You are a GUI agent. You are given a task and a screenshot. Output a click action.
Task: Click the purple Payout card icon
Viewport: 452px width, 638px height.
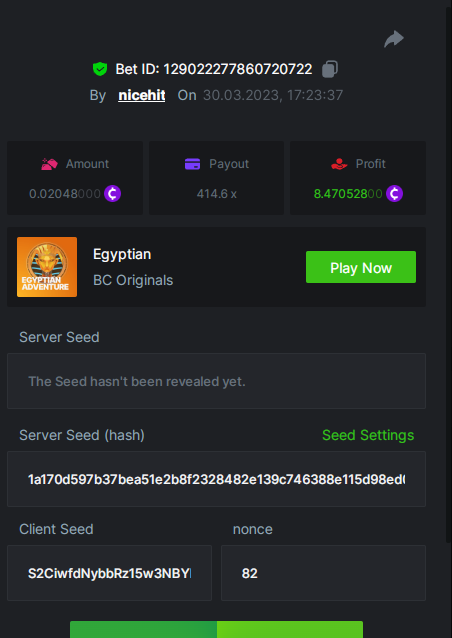coord(192,164)
